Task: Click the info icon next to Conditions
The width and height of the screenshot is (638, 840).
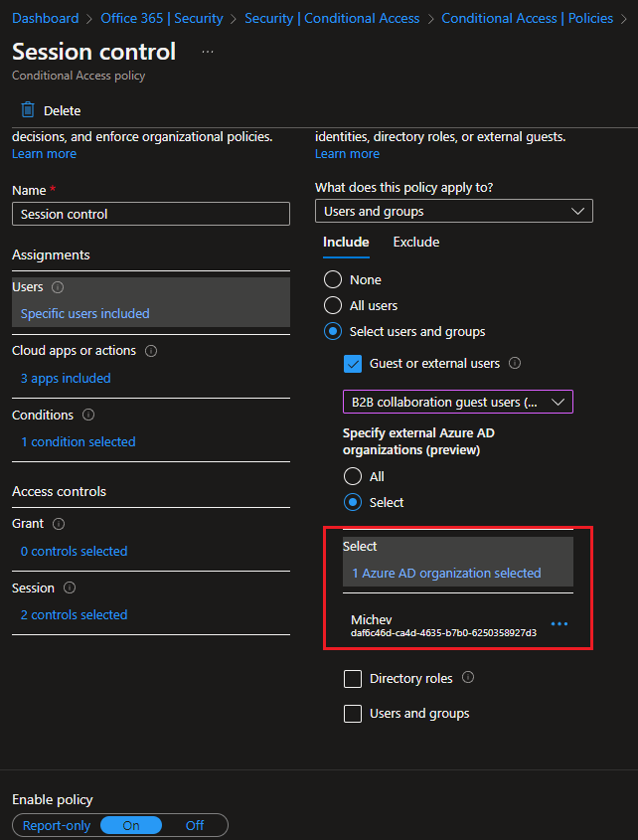Action: tap(88, 416)
